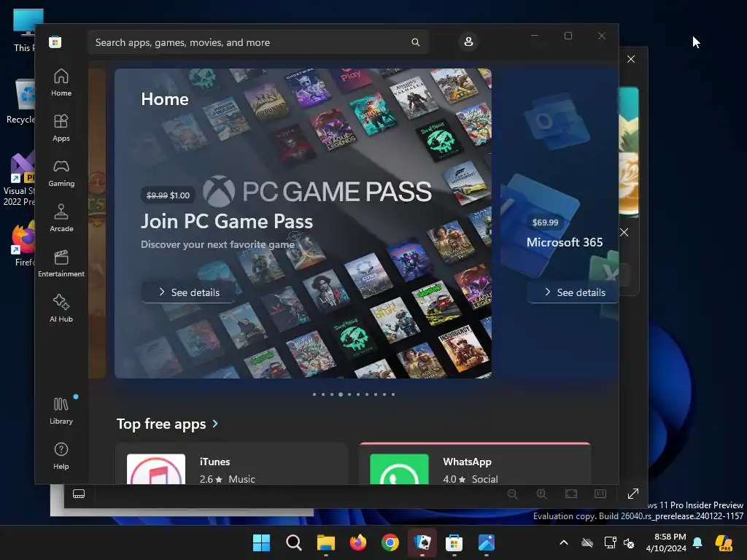Image resolution: width=747 pixels, height=560 pixels.
Task: Open Help in the sidebar
Action: [x=61, y=456]
